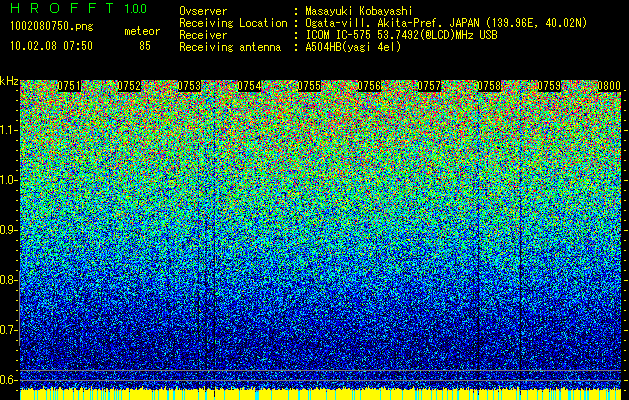The width and height of the screenshot is (629, 400).
Task: Click the 0.9 frequency axis label
Action: click(x=8, y=230)
